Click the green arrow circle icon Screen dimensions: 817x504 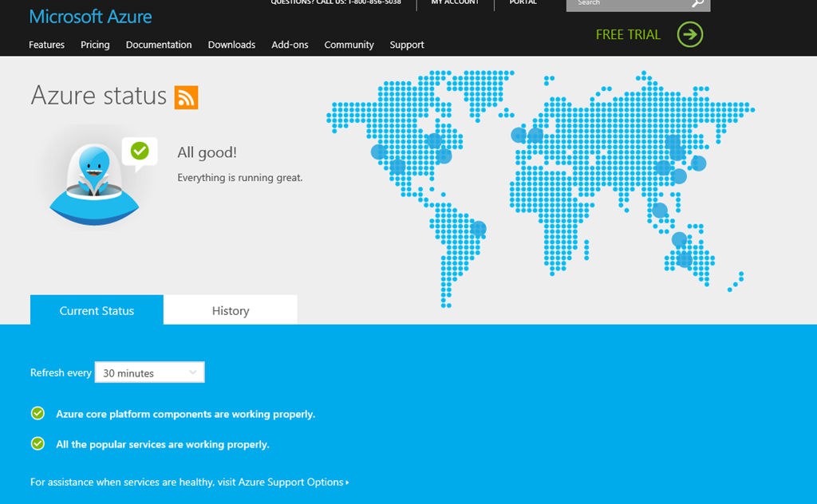(x=690, y=34)
